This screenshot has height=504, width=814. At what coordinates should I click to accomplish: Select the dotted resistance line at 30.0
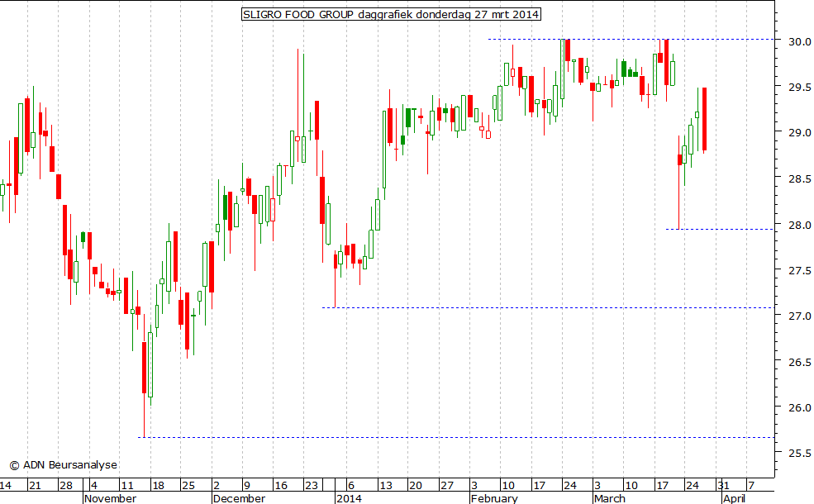click(x=628, y=40)
